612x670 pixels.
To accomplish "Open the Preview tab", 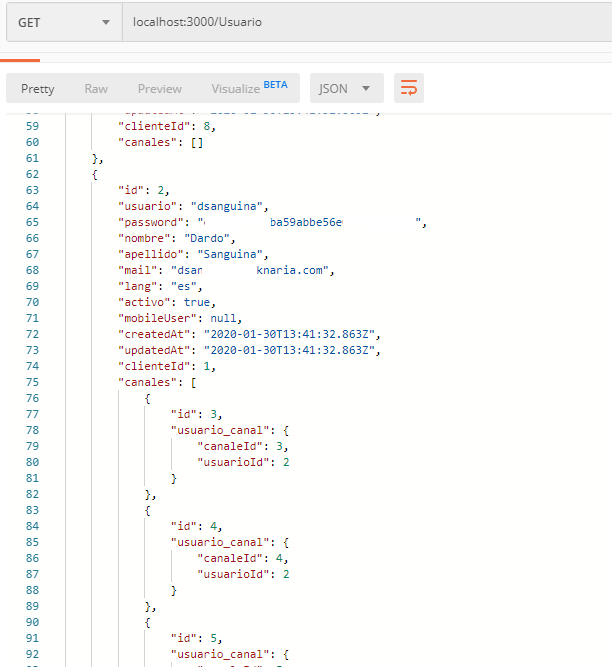I will click(x=160, y=89).
